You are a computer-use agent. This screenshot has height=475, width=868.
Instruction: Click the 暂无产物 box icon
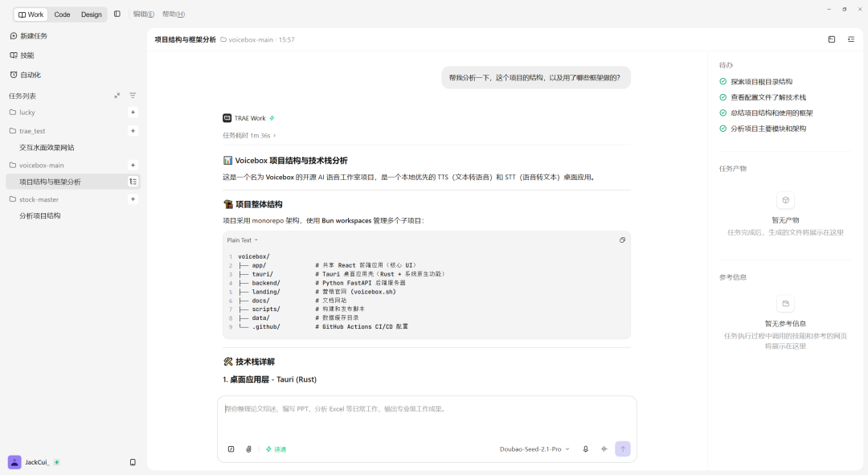tap(785, 200)
